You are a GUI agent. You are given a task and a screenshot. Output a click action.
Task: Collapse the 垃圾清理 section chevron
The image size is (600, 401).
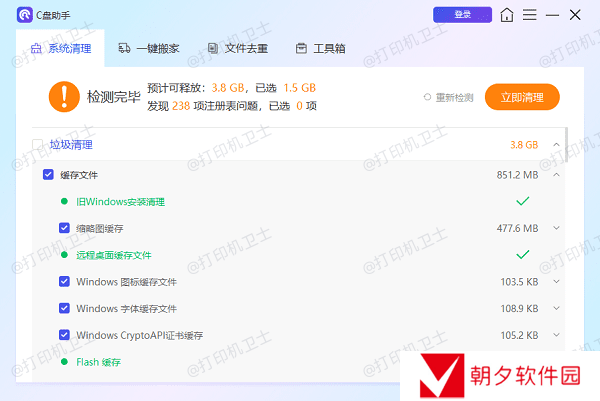click(556, 145)
